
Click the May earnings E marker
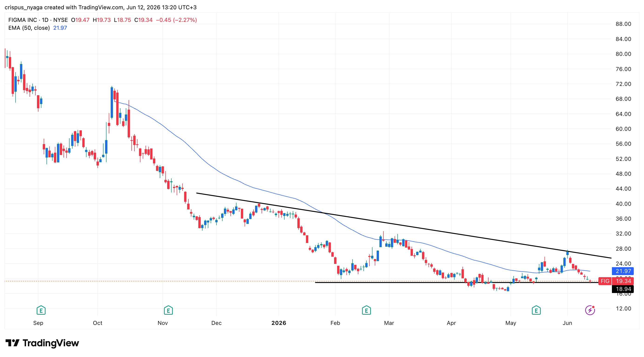click(536, 310)
